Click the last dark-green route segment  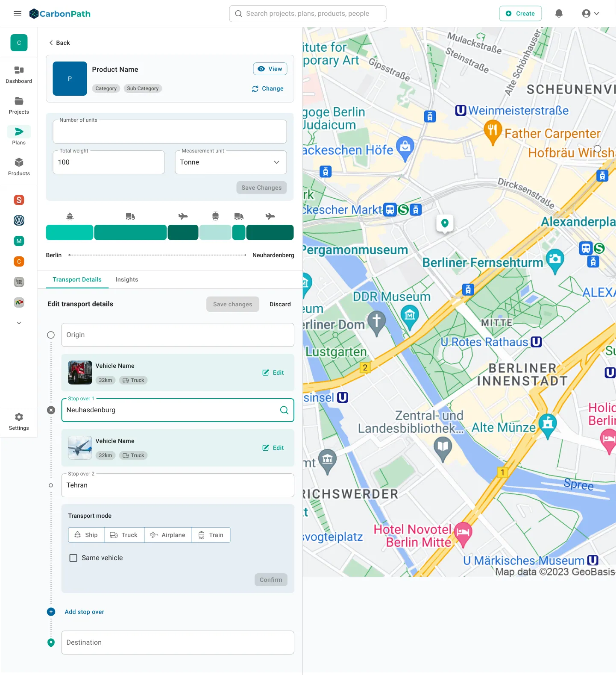(270, 232)
